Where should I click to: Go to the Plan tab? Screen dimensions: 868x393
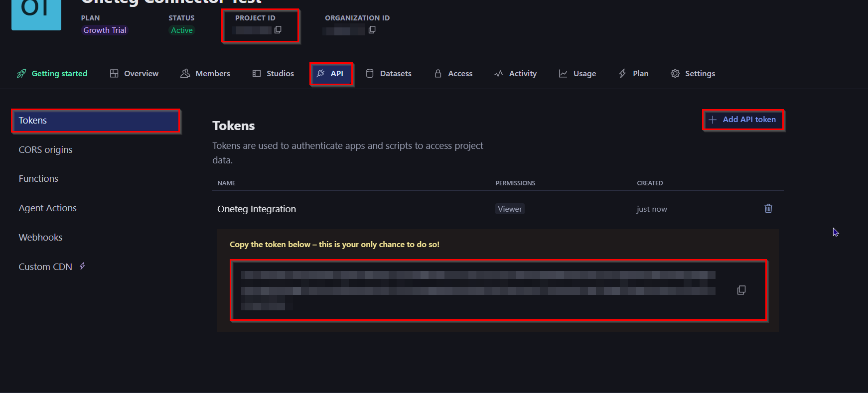click(x=633, y=74)
